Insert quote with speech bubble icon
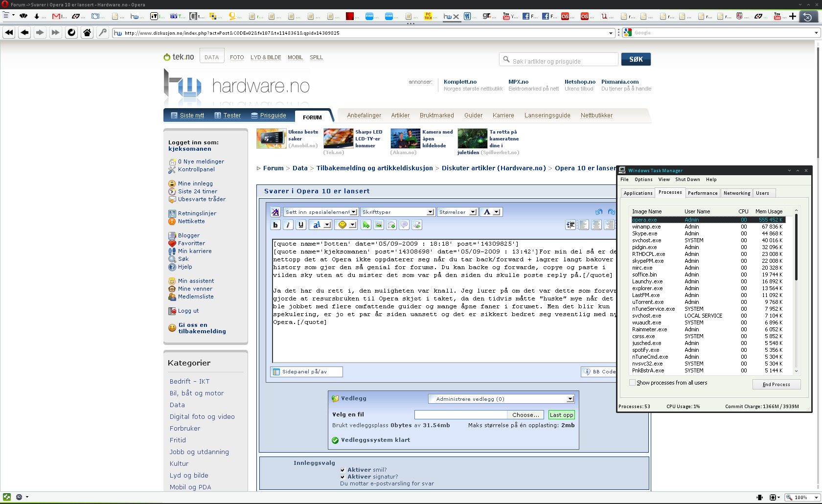The height and width of the screenshot is (504, 822). click(404, 225)
